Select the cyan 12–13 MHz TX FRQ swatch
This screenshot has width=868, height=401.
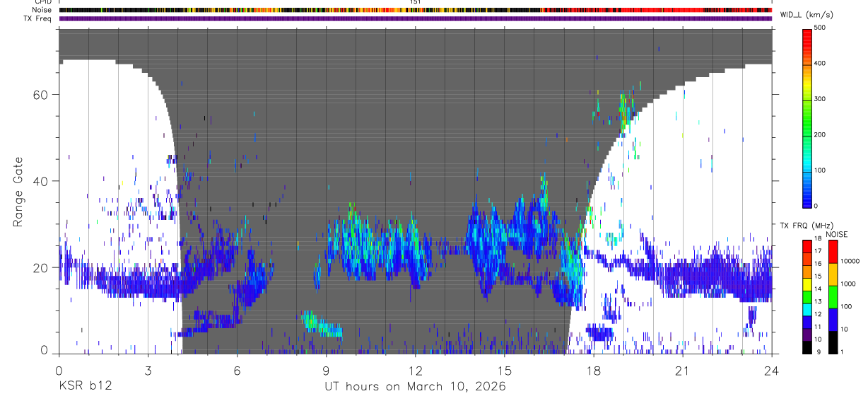[x=807, y=310]
